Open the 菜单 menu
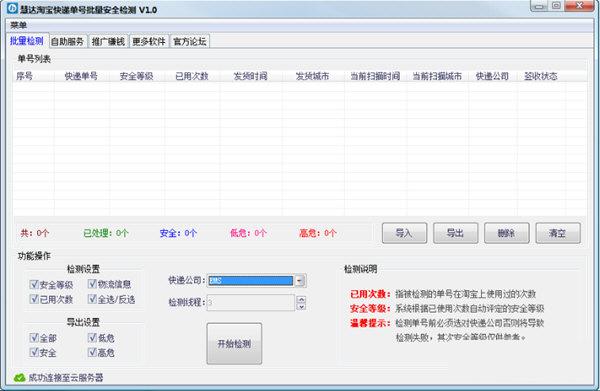Viewport: 600px width, 391px height. tap(18, 25)
